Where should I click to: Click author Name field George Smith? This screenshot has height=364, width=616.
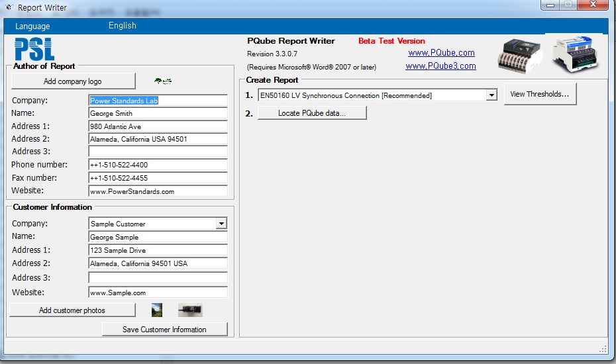[x=158, y=113]
